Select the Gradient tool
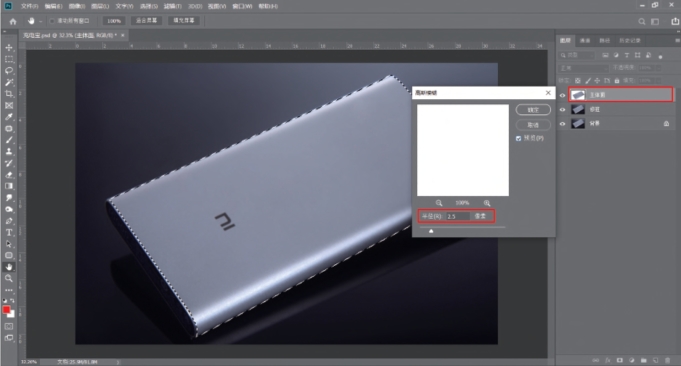Viewport: 681px width, 366px height. (x=9, y=186)
